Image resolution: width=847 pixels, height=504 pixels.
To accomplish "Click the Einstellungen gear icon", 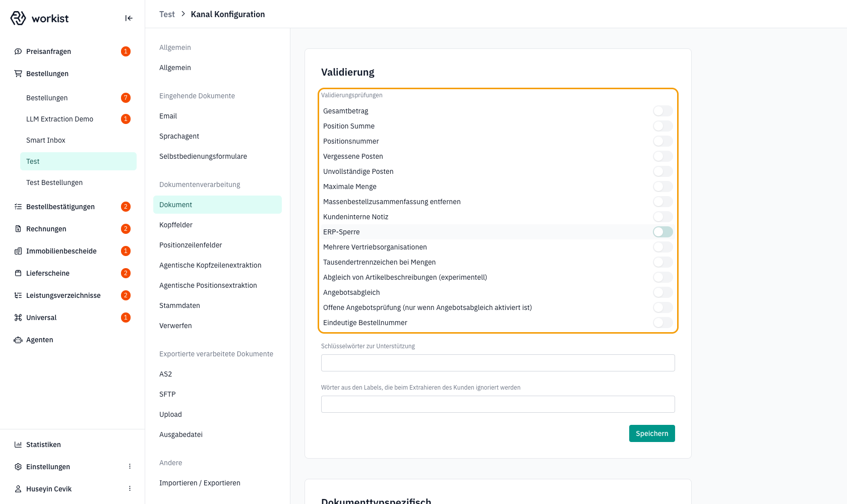I will (x=18, y=467).
